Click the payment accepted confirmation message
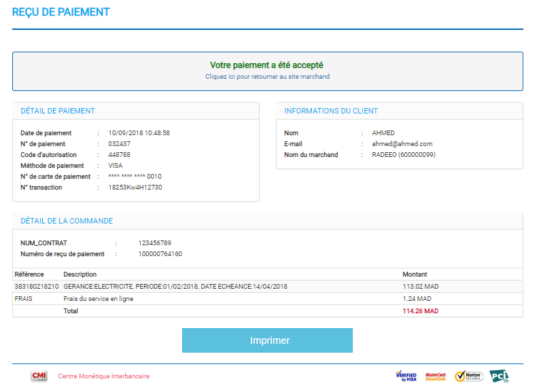The height and width of the screenshot is (392, 541). tap(266, 65)
